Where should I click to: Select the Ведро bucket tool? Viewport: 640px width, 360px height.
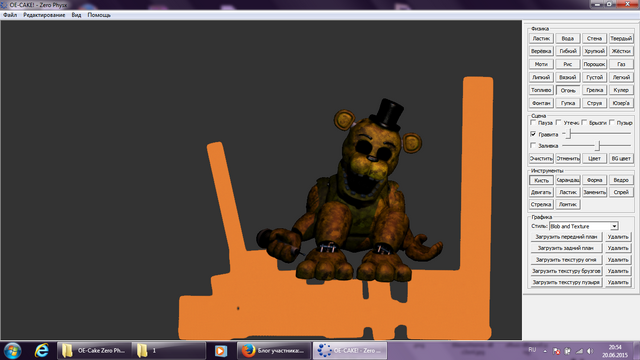tap(621, 180)
